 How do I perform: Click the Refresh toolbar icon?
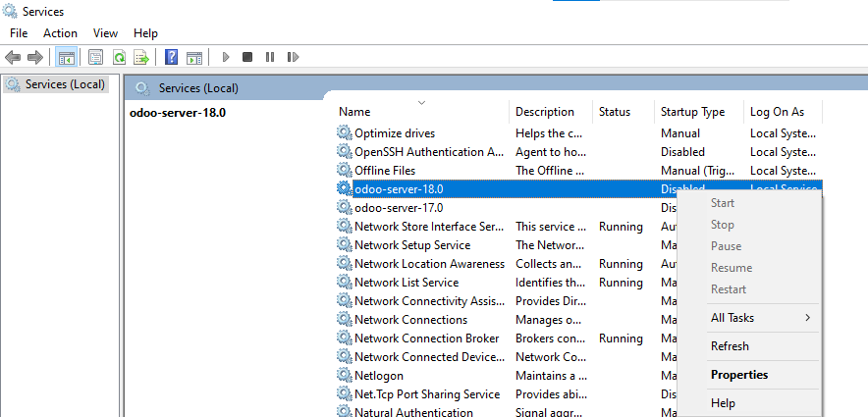(x=119, y=57)
